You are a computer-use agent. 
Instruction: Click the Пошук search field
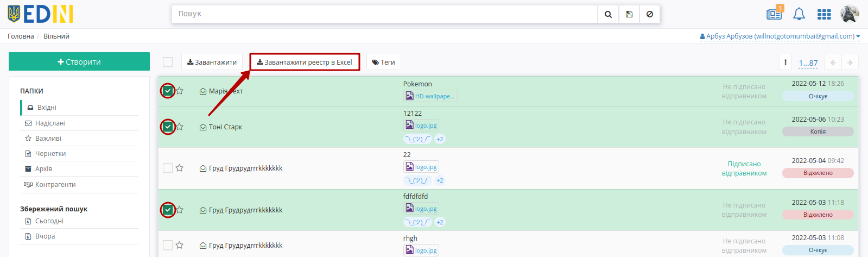(385, 14)
